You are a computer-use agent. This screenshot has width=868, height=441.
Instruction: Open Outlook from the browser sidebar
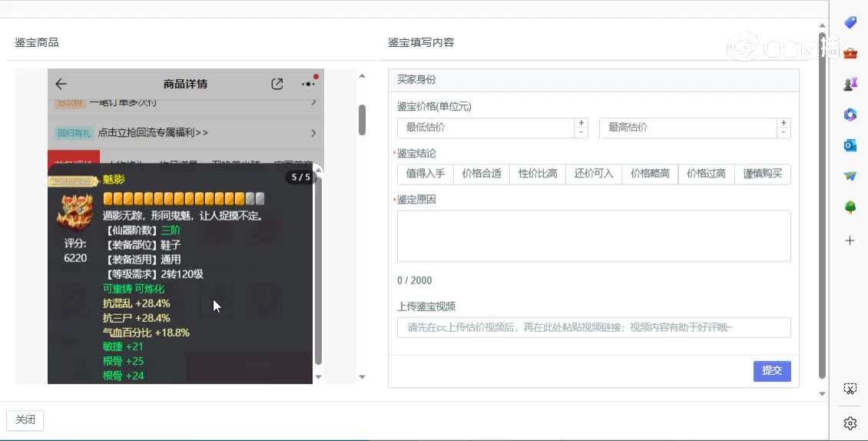pyautogui.click(x=850, y=145)
